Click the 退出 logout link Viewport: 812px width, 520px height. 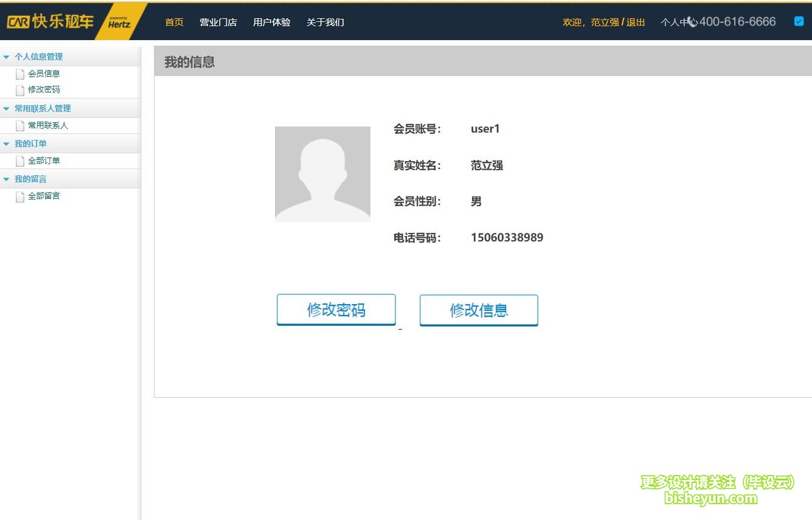pyautogui.click(x=634, y=21)
